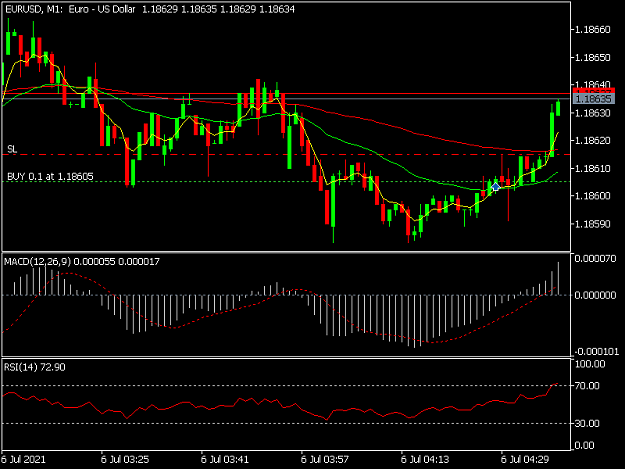This screenshot has height=469, width=625.
Task: Click the last green candlestick near 1.18635
Action: pyautogui.click(x=558, y=108)
